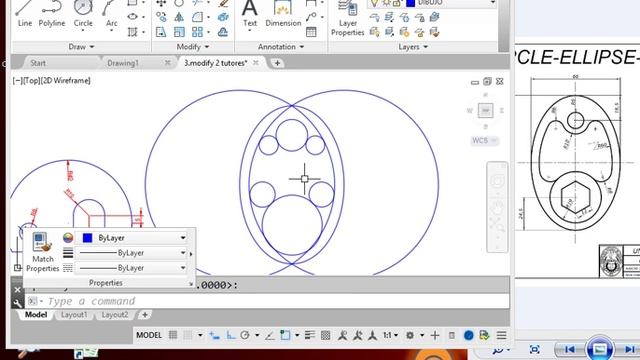
Task: Expand the Draw panel
Action: pos(81,47)
